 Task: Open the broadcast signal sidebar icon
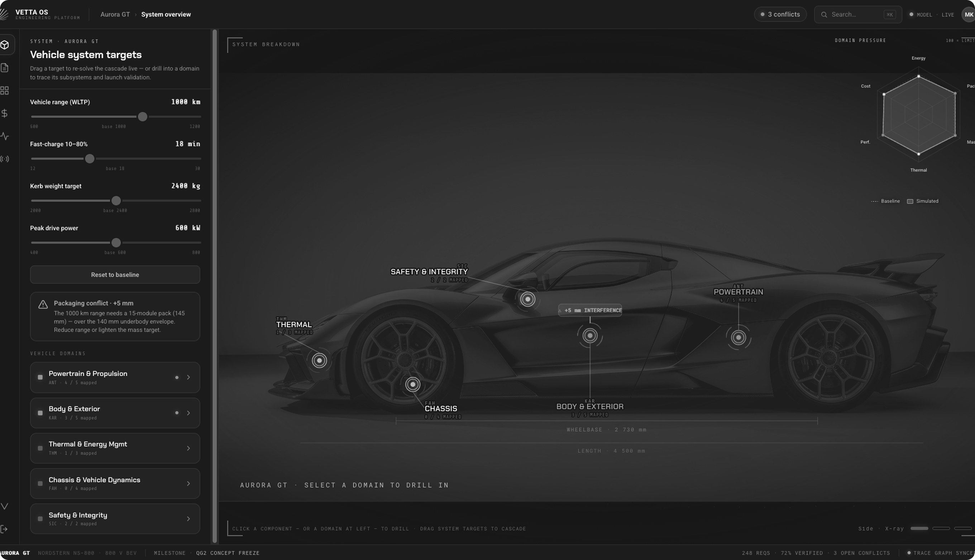(x=5, y=159)
